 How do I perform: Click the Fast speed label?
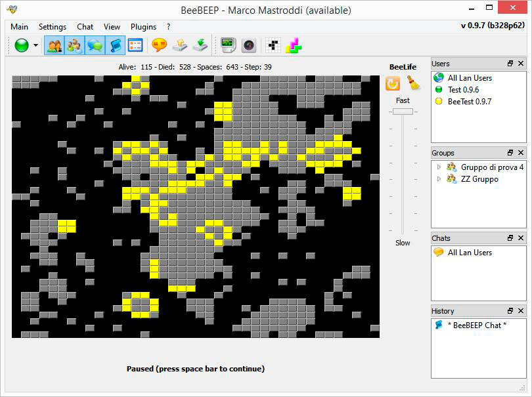point(403,100)
